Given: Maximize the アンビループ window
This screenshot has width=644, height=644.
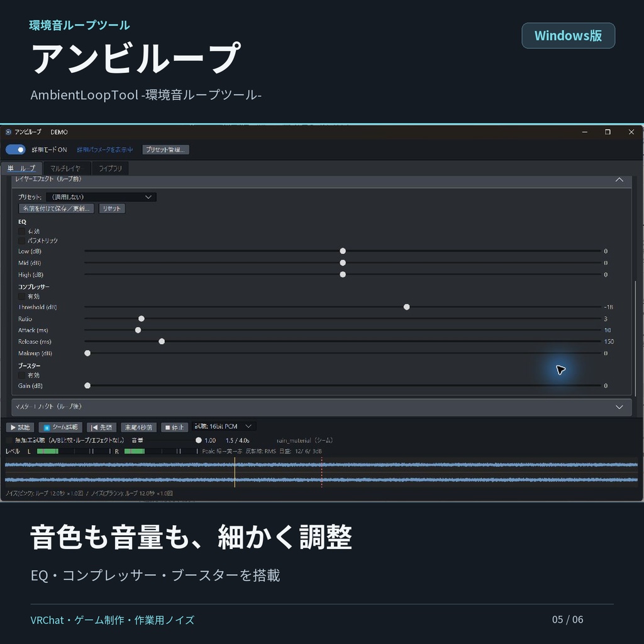Looking at the screenshot, I should click(x=608, y=132).
